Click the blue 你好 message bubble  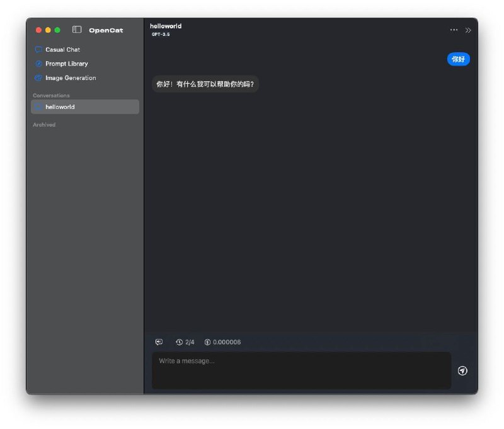point(458,58)
